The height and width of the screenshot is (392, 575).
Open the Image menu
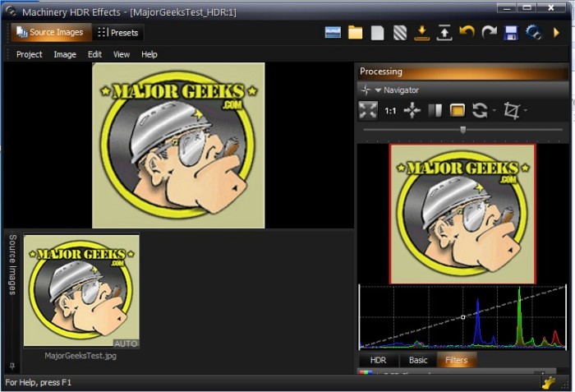coord(65,54)
